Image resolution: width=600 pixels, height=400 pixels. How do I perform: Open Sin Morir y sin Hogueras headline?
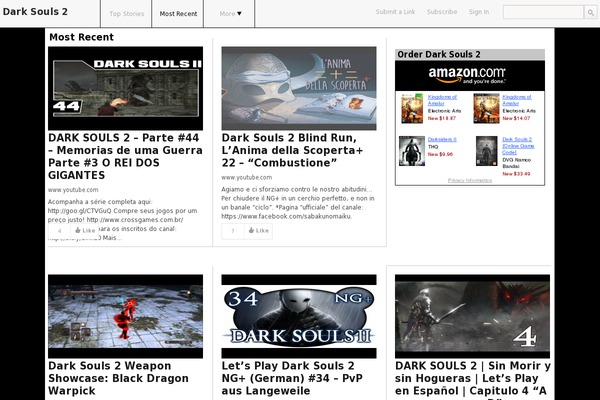click(x=473, y=379)
